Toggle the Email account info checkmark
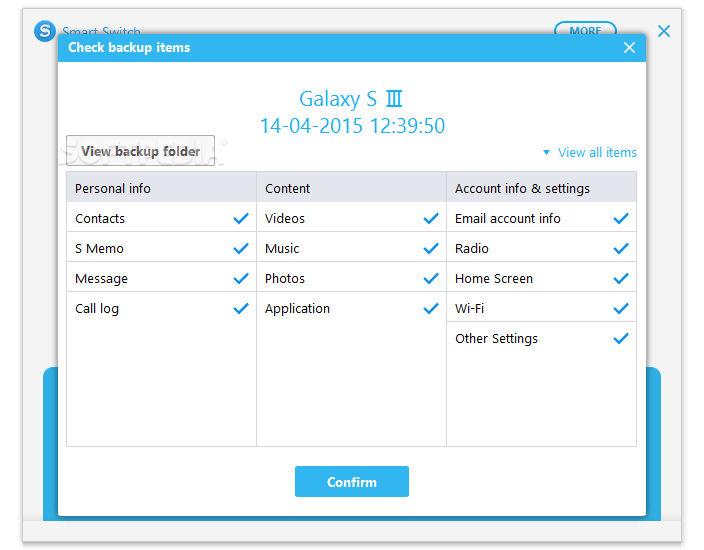 tap(621, 219)
